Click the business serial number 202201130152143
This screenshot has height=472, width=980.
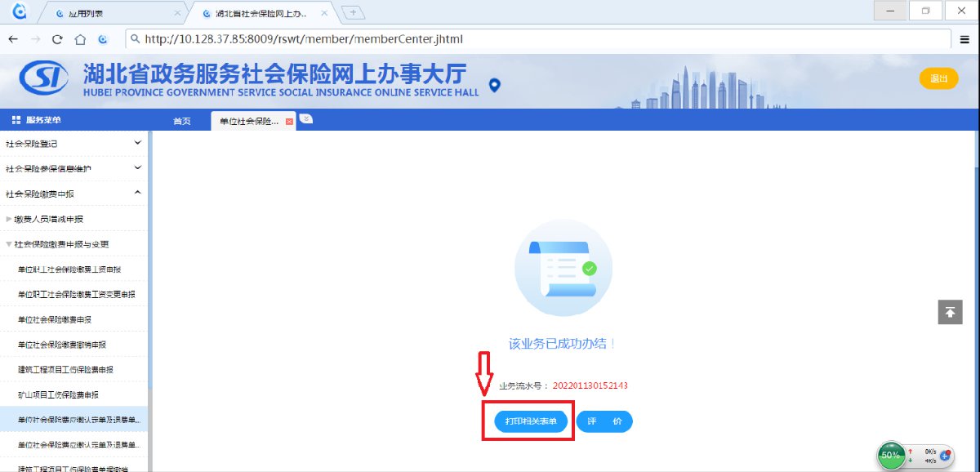pos(590,385)
